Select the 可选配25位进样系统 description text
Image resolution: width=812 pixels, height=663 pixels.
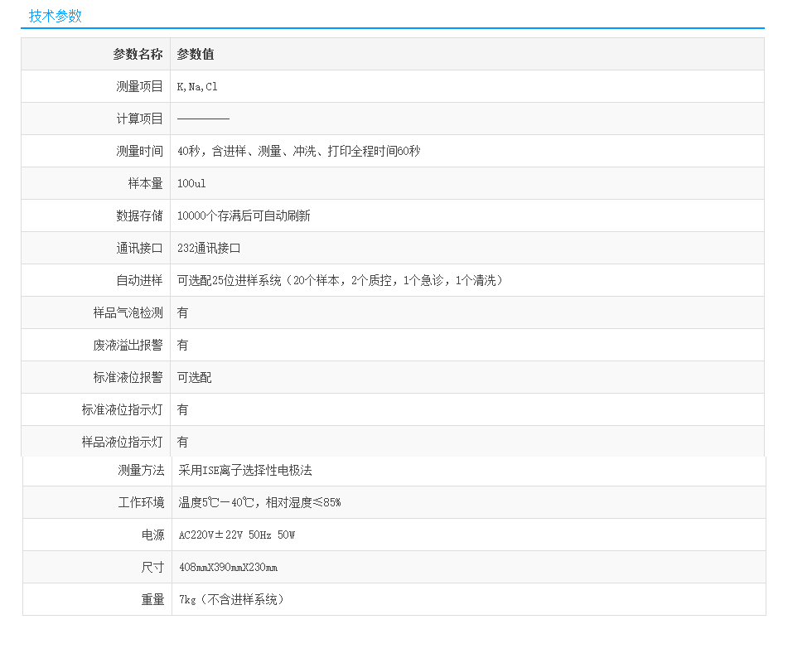340,280
